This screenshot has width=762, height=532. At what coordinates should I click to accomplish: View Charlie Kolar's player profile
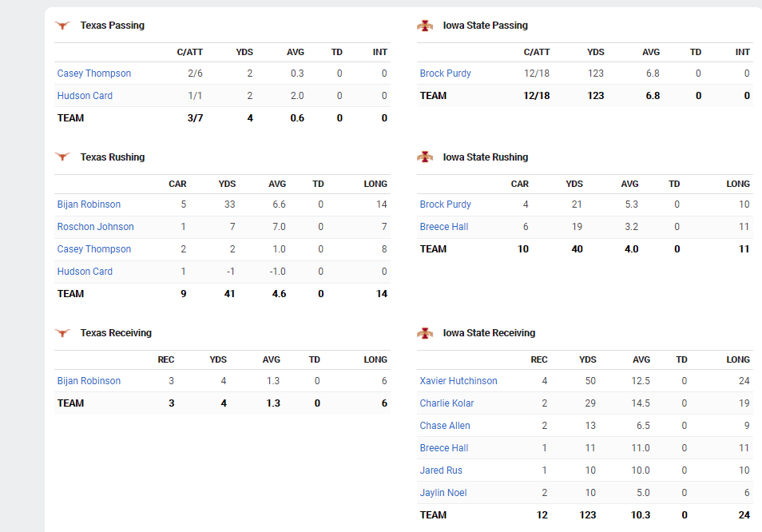pos(448,403)
